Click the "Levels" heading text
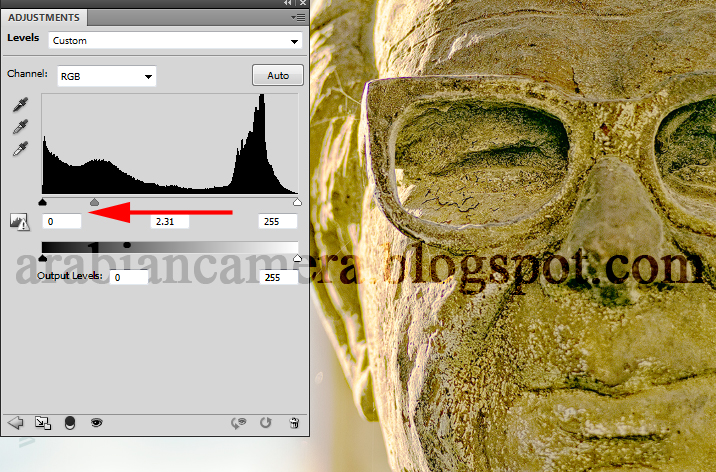This screenshot has height=472, width=716. (23, 38)
